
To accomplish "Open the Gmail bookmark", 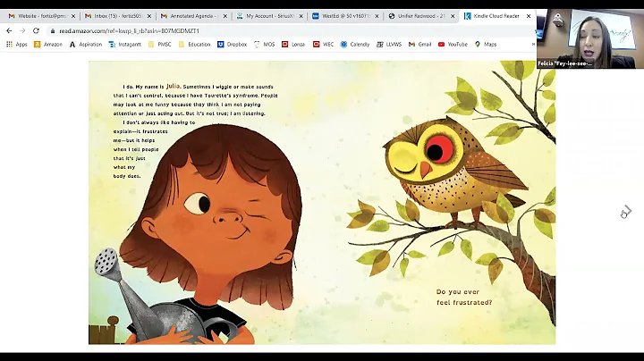I will [x=419, y=45].
